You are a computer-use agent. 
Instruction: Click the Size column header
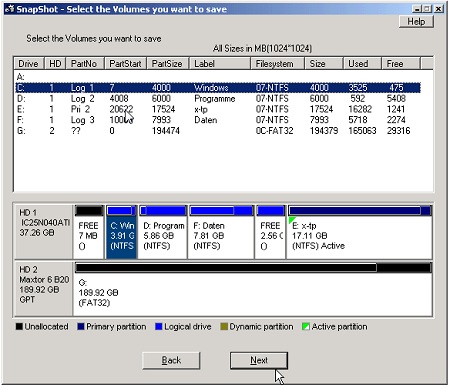click(324, 64)
